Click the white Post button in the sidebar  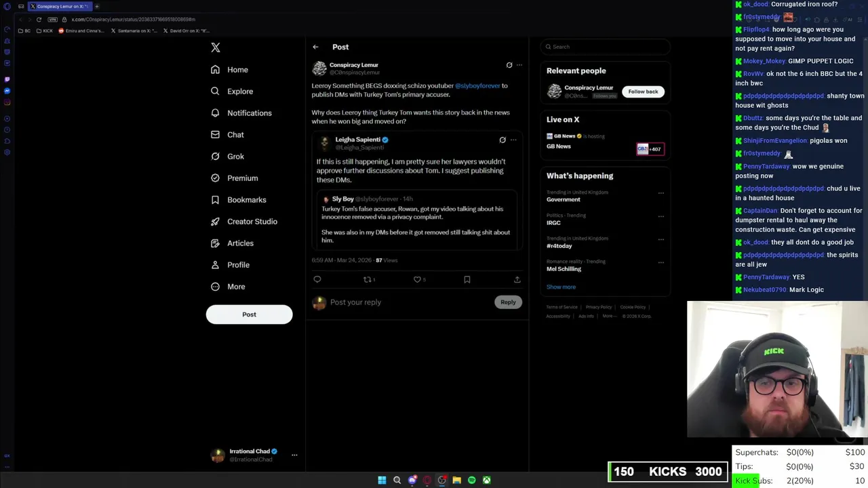coord(249,314)
